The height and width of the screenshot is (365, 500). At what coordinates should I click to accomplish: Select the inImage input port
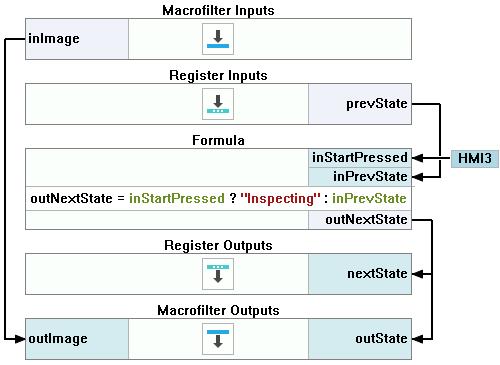(77, 39)
